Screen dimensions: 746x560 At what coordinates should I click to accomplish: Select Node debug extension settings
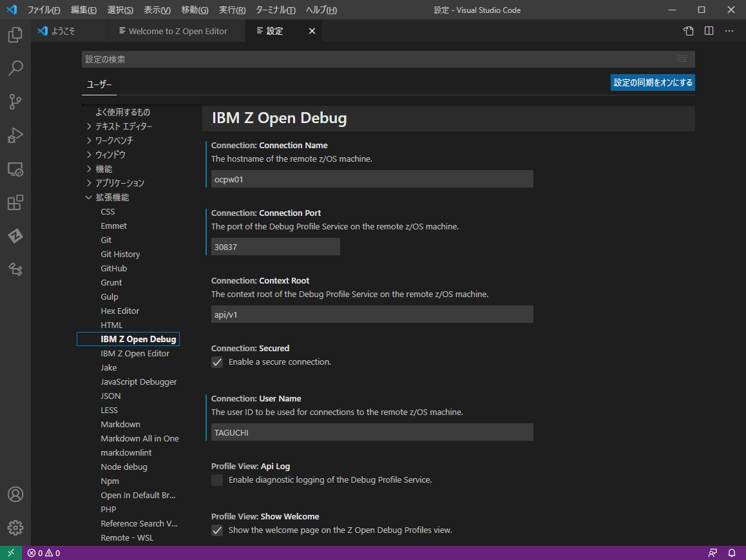tap(124, 467)
